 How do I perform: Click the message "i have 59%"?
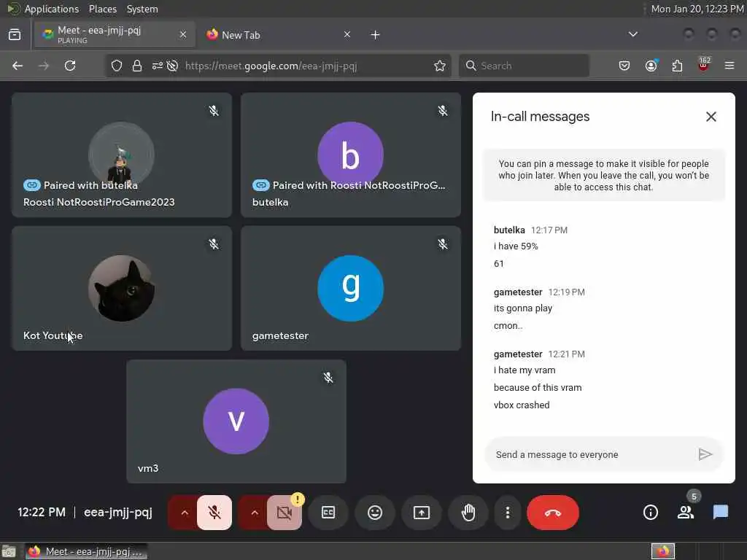[516, 246]
